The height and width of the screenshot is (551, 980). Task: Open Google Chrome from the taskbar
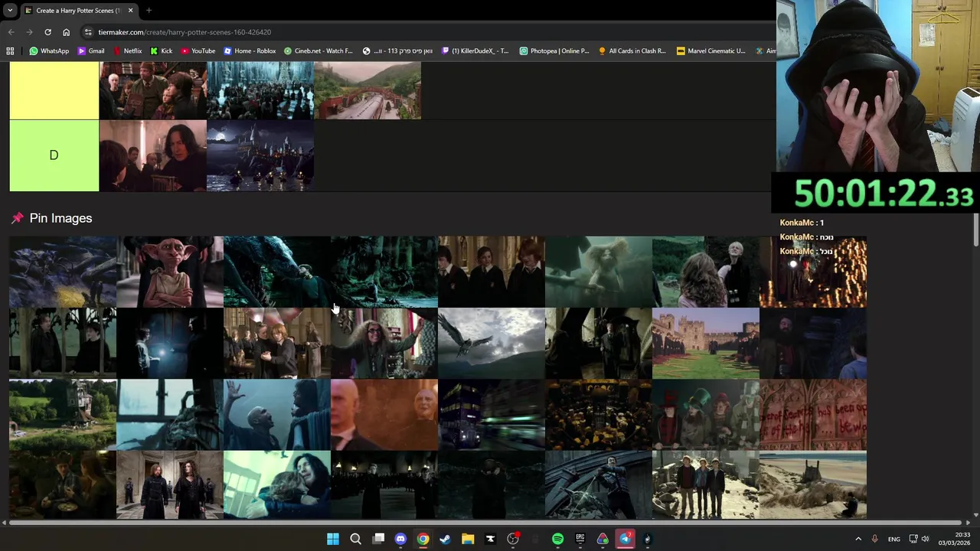(x=423, y=539)
